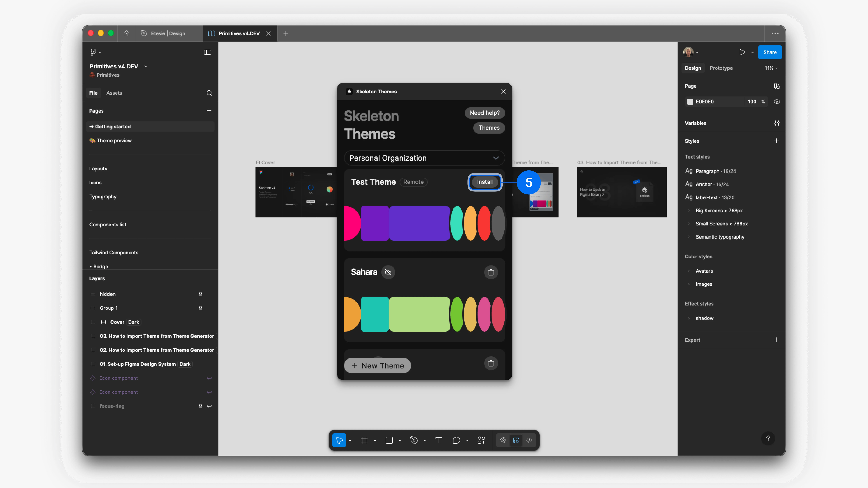Open the page color styles icon
The height and width of the screenshot is (488, 868).
(777, 86)
